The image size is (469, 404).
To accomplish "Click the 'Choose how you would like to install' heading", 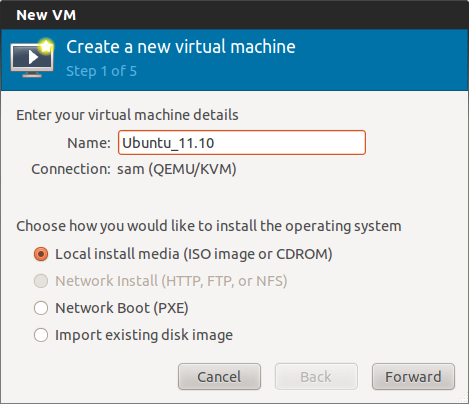I will click(x=209, y=226).
